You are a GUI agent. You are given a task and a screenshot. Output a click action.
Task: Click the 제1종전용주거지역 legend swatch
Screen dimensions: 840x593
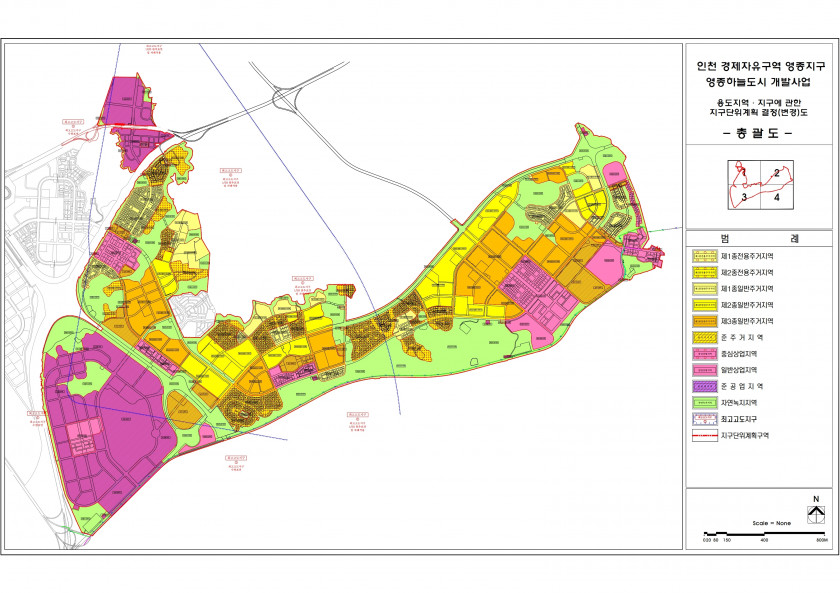pyautogui.click(x=707, y=256)
